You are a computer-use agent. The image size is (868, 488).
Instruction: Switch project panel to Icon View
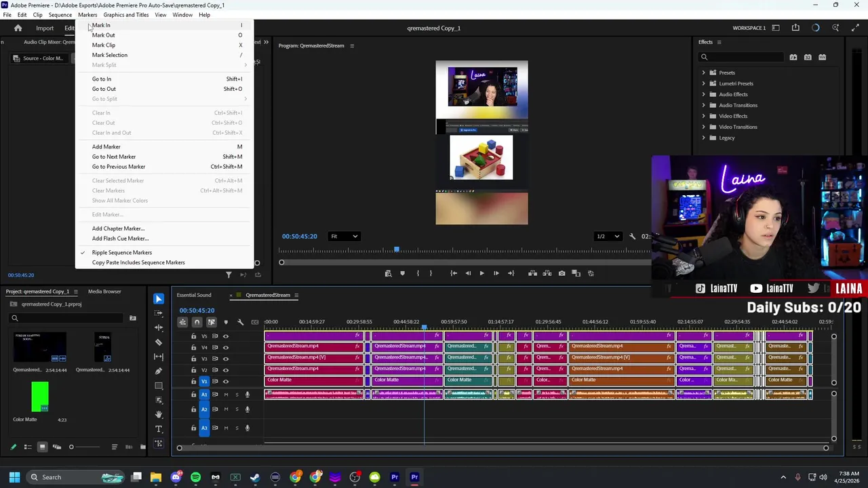(42, 447)
